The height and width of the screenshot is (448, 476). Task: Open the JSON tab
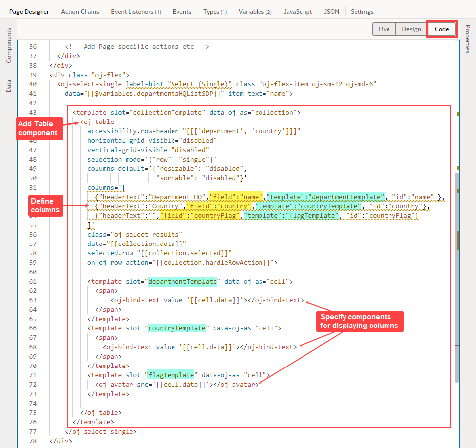[x=331, y=11]
